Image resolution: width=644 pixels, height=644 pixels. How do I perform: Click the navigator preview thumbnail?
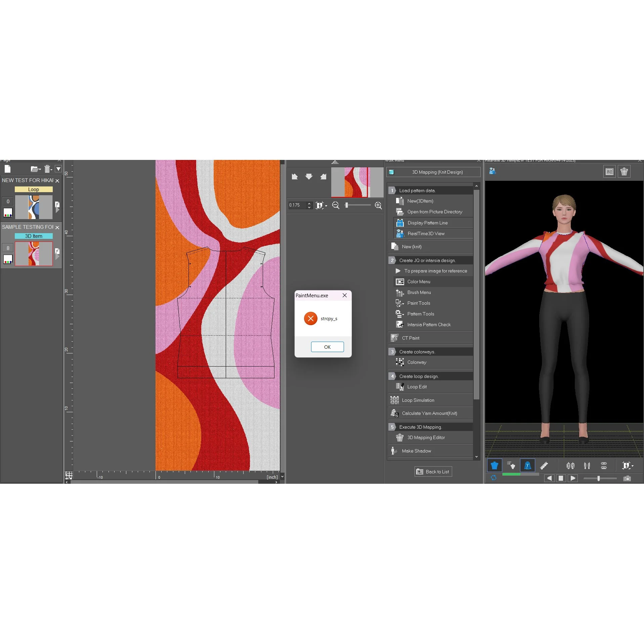pos(357,182)
